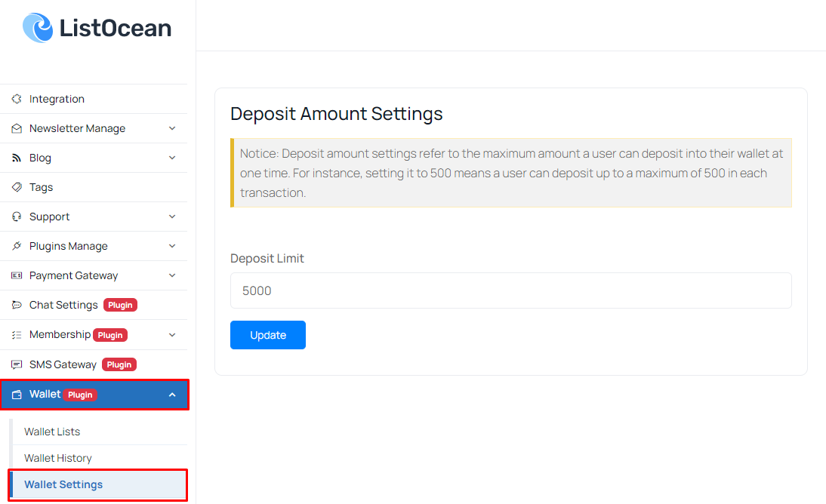Expand the Support submenu arrow

tap(172, 217)
